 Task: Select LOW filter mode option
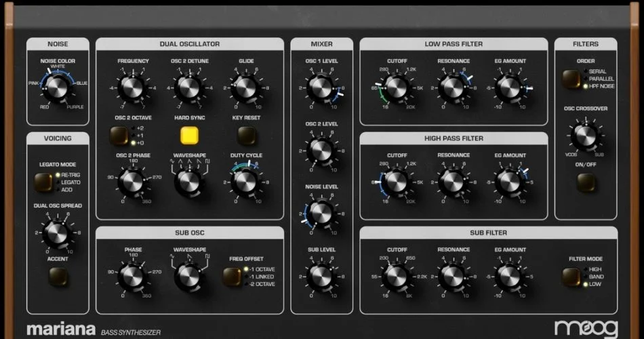(595, 284)
